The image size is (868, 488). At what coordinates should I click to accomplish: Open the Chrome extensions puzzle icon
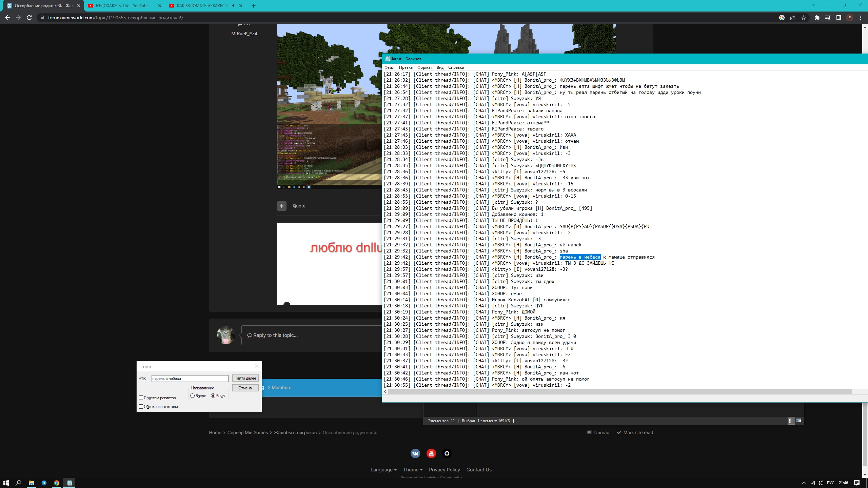point(817,18)
